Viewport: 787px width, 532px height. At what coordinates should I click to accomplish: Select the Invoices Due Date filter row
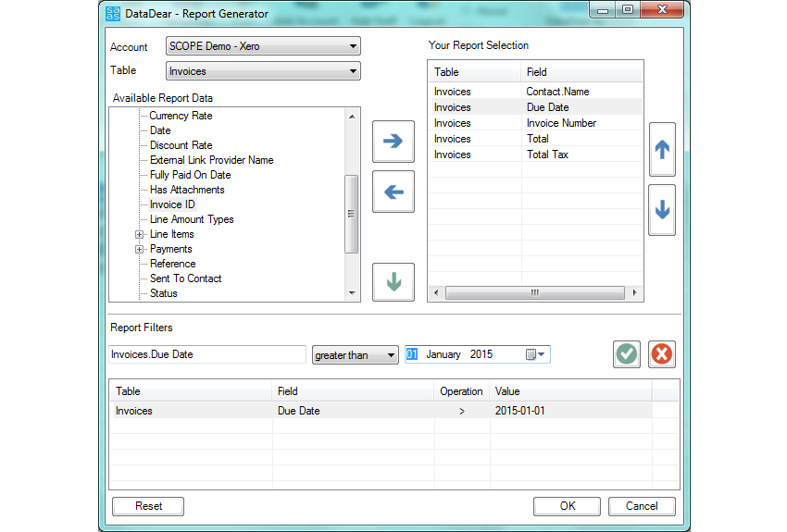(x=381, y=411)
